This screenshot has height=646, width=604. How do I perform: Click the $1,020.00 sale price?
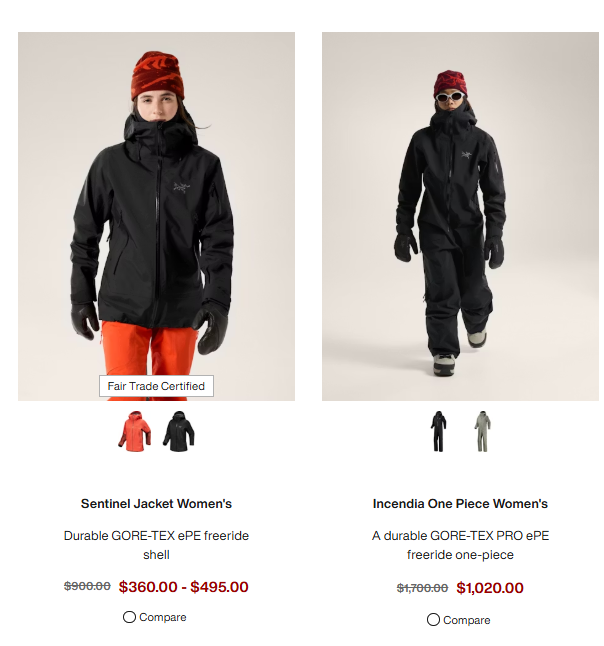coord(490,588)
